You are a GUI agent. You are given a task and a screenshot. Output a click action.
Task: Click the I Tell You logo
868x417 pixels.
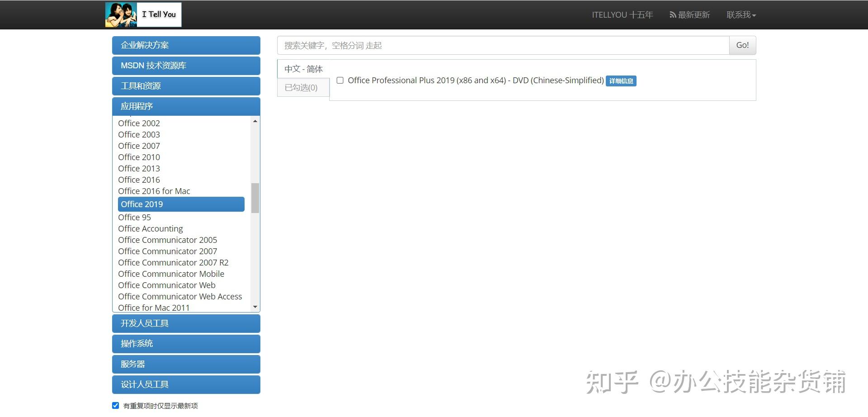(x=143, y=14)
